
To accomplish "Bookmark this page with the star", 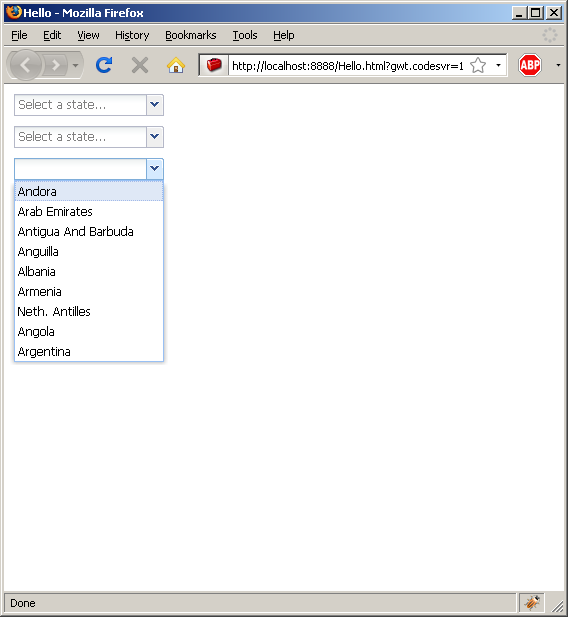I will [478, 65].
